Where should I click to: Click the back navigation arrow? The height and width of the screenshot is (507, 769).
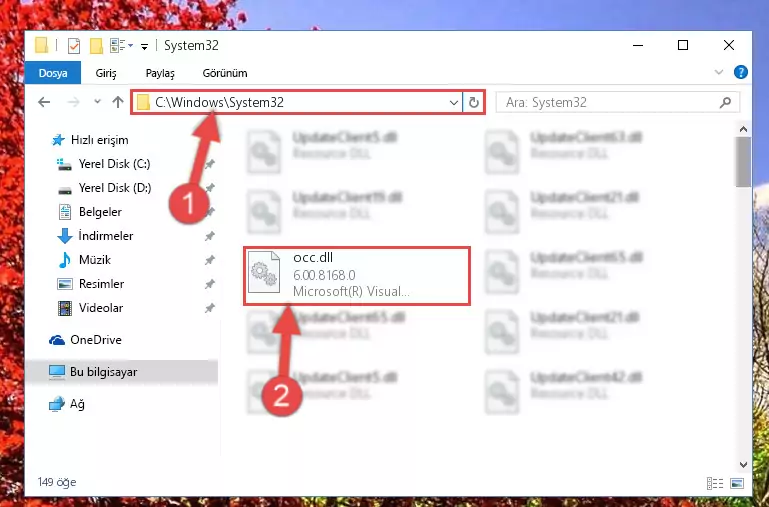click(x=44, y=102)
